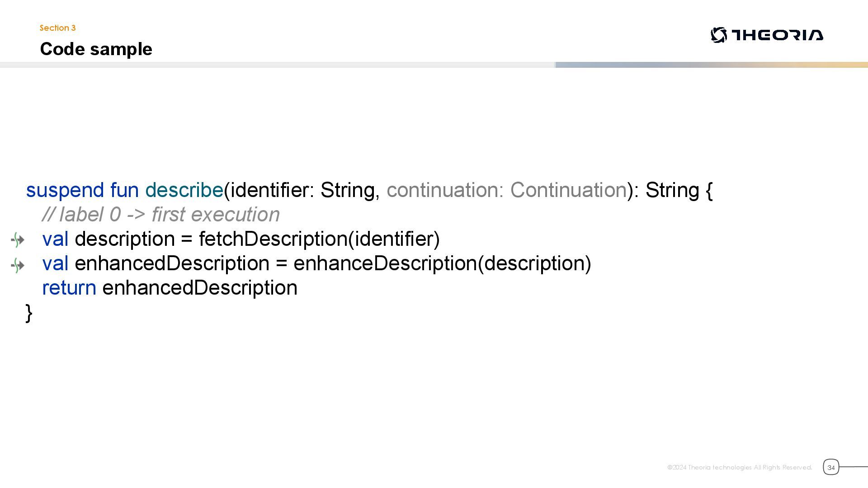The height and width of the screenshot is (488, 868).
Task: Click the Theoria swirl logo emblem
Action: pyautogui.click(x=719, y=35)
